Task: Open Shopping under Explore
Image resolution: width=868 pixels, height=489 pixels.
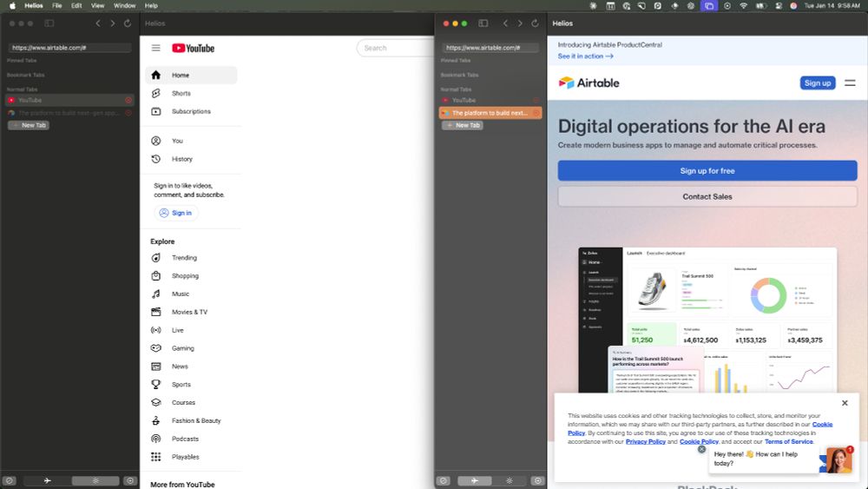Action: point(191,276)
